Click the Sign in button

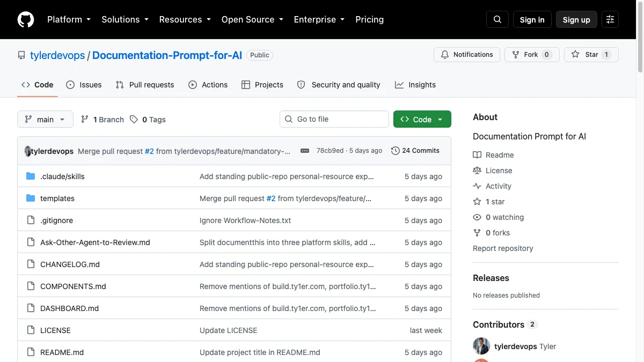pos(532,20)
